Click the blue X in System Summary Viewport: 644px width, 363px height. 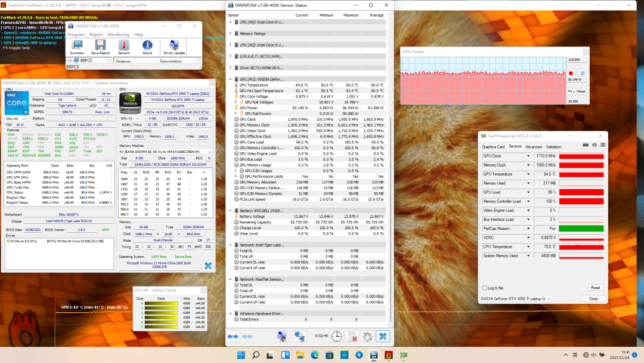208,266
